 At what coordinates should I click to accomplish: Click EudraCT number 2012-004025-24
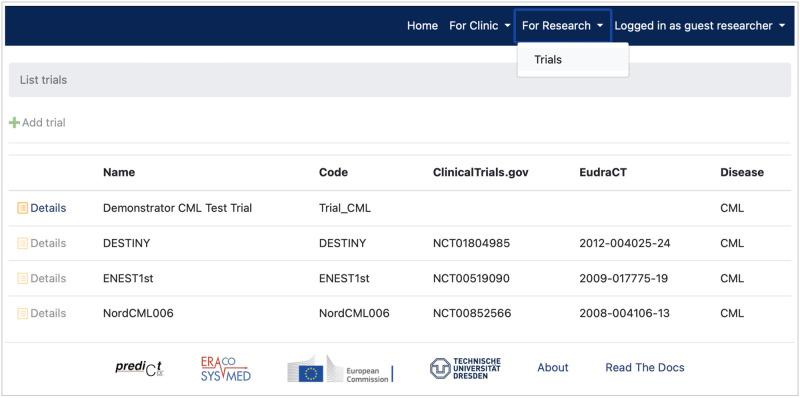625,243
